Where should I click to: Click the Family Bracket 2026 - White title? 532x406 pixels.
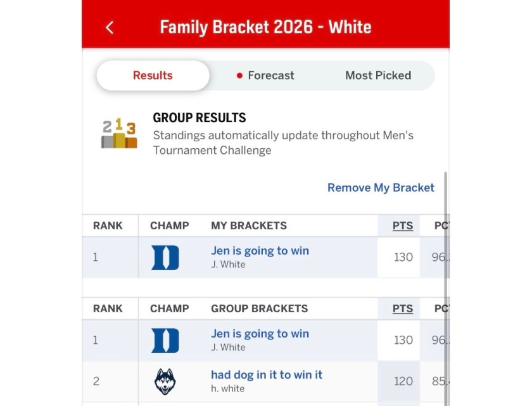point(265,27)
